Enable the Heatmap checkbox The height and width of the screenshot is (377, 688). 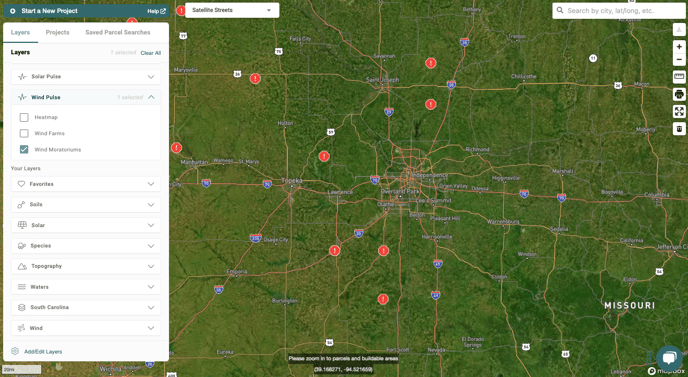(24, 117)
